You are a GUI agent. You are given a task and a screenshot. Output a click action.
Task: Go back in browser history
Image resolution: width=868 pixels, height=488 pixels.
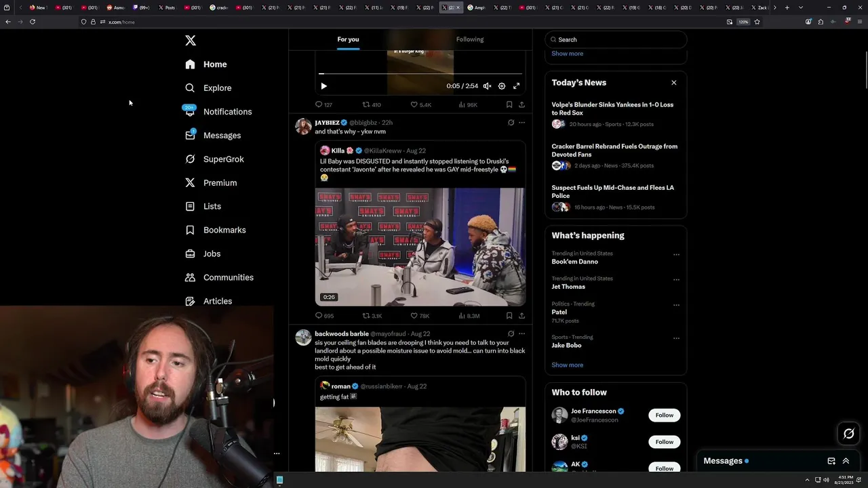point(8,22)
